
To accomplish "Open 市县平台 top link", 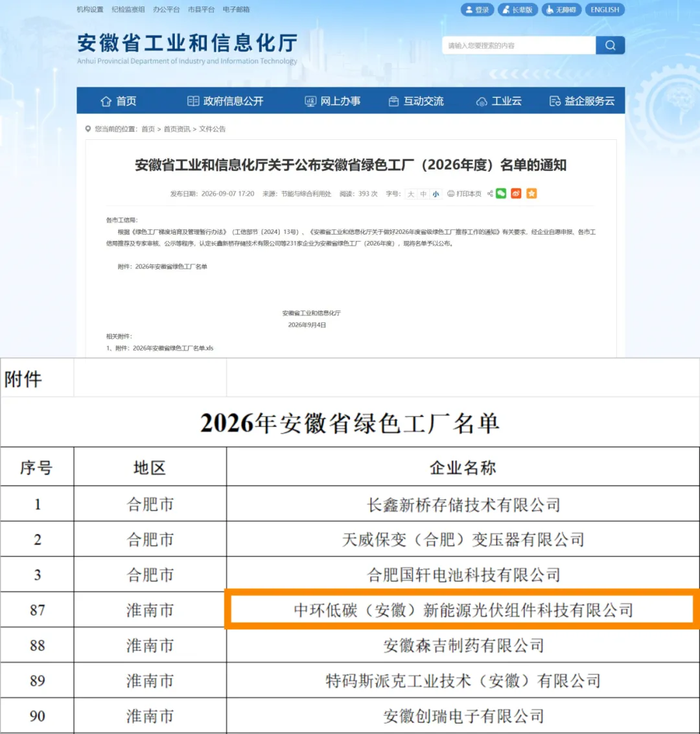I will (202, 9).
